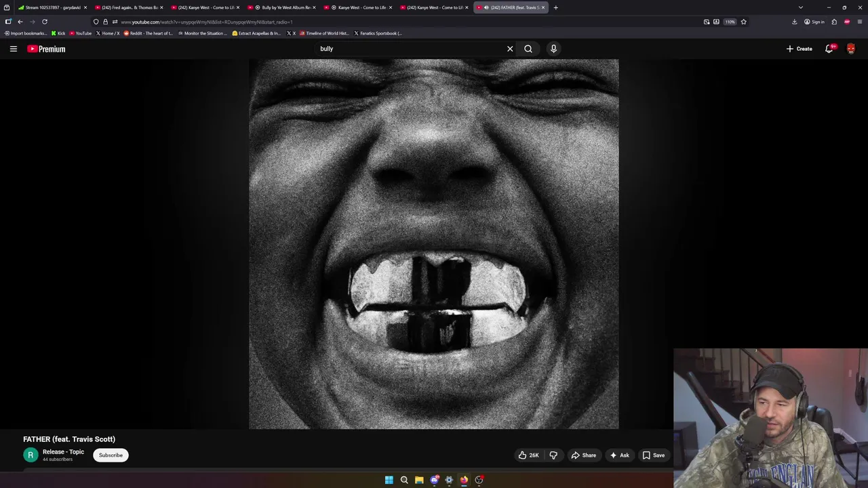Screen dimensions: 868x488
Task: Open the Adblock Plus extension
Action: point(847,22)
